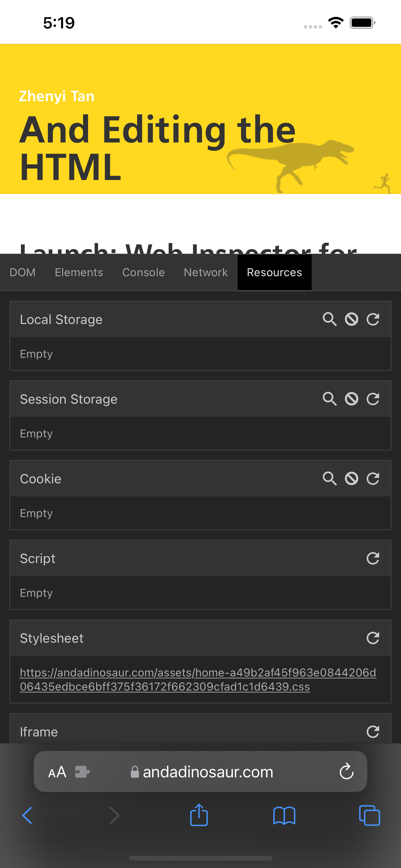Open the extensions puzzle icon

82,772
